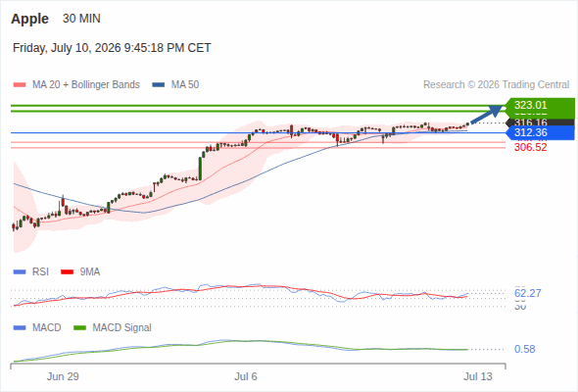Select the green 323.01 resistance price tag

(x=540, y=106)
